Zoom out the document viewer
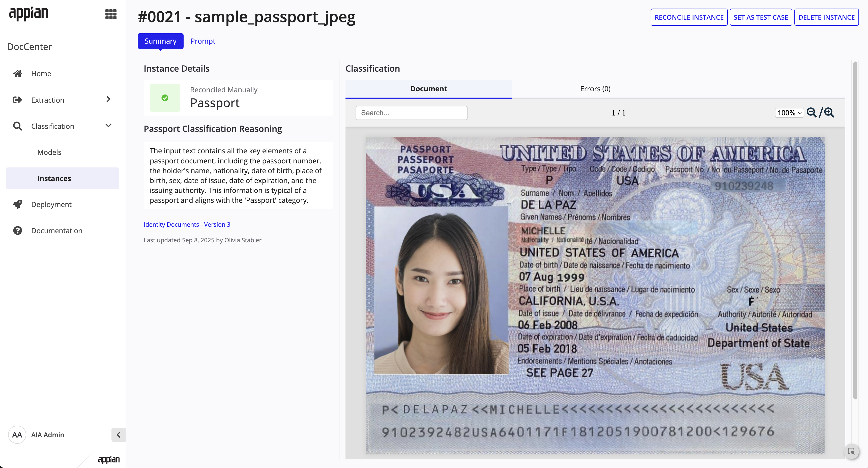 click(812, 112)
